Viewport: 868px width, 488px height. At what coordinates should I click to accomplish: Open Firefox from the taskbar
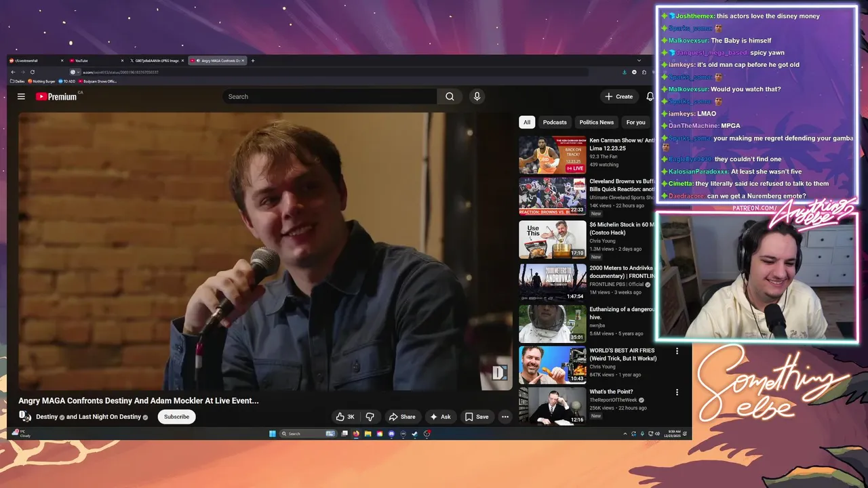tap(356, 434)
